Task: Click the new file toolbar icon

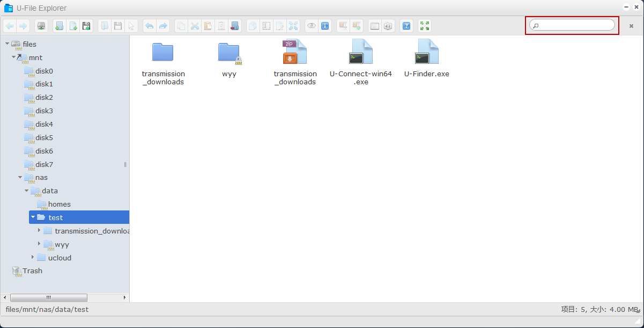Action: click(73, 26)
